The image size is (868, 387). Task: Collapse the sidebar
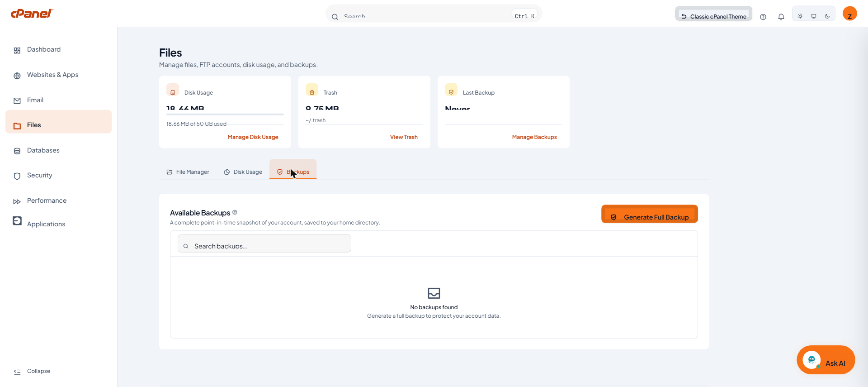pos(32,371)
